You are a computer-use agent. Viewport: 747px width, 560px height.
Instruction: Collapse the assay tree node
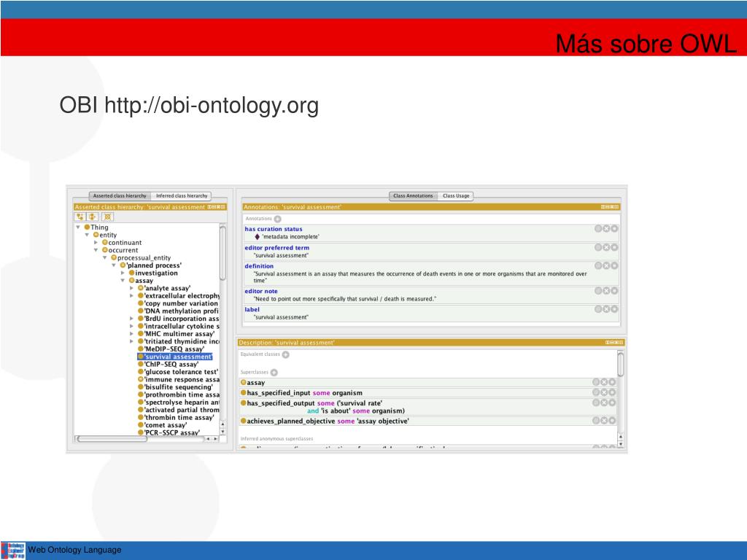pyautogui.click(x=123, y=281)
